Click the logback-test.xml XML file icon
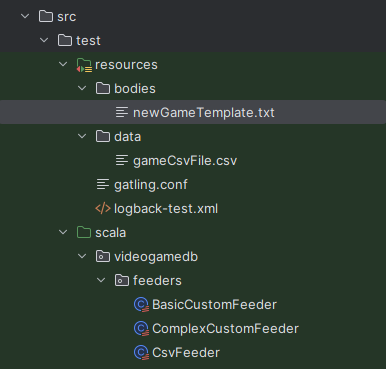Viewport: 386px width, 369px height. 103,209
